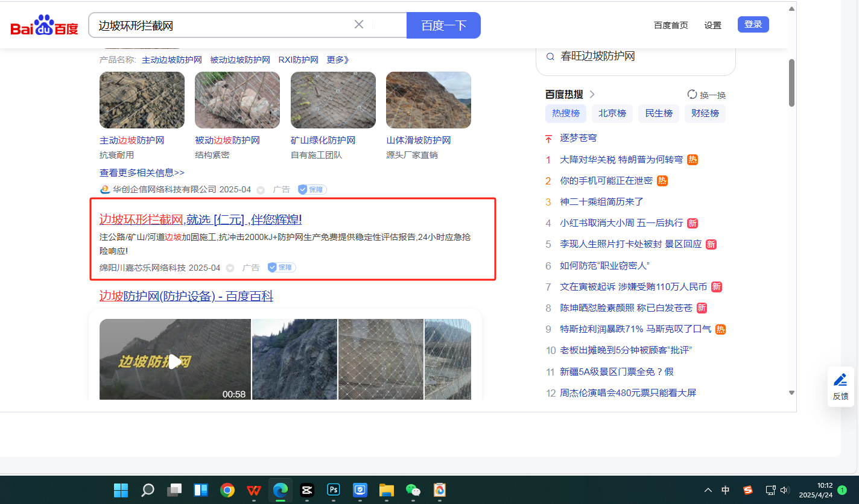
Task: Open the dropdown arrow beside 绵阳川嘉芯乐网络科技 2025-04
Action: pos(230,268)
